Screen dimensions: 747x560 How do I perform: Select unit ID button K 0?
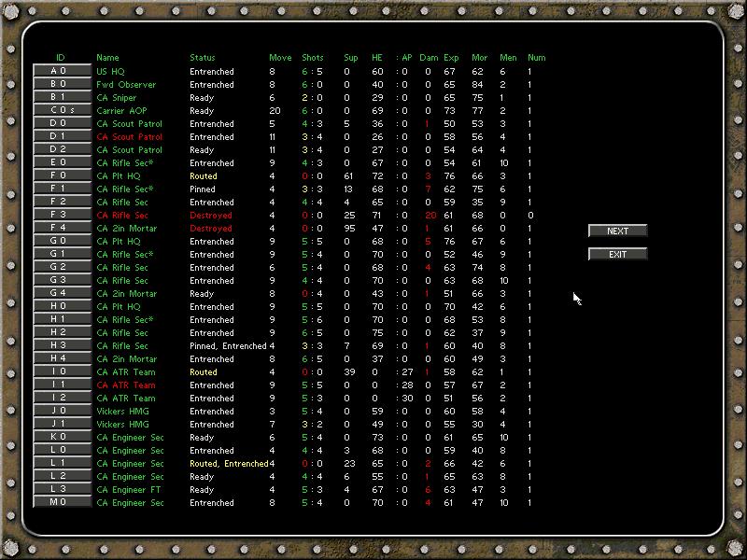click(x=62, y=437)
